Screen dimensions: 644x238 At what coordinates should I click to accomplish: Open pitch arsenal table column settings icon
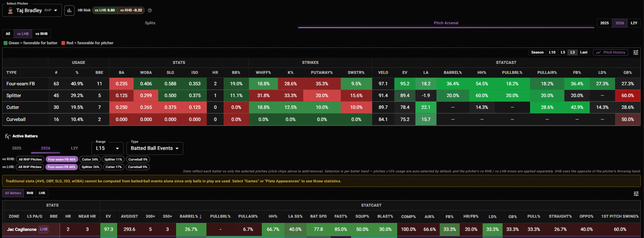636,52
